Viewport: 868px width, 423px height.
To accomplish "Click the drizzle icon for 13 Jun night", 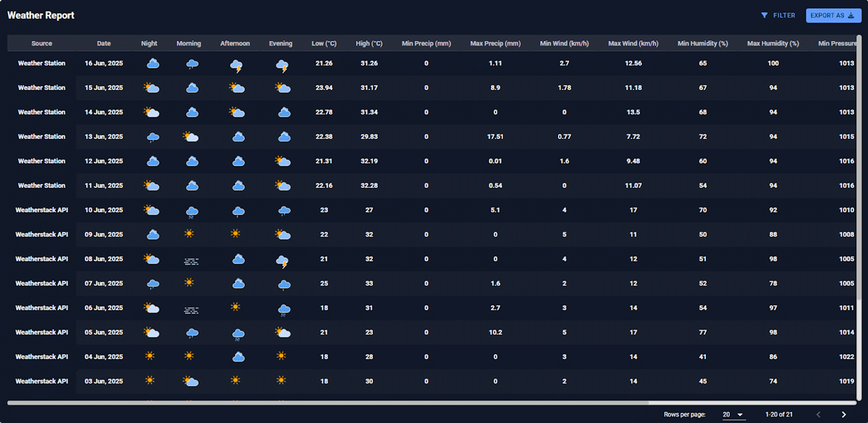I will [x=151, y=136].
